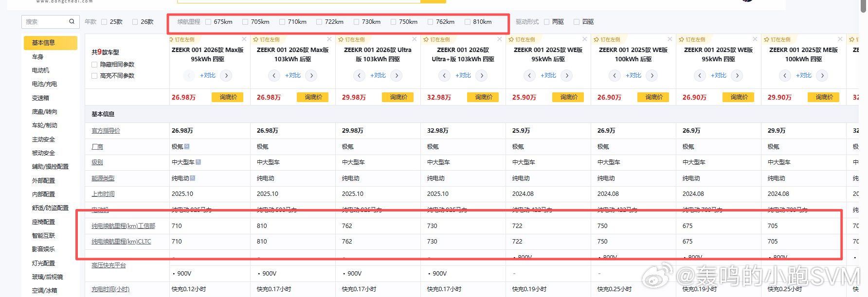Image resolution: width=868 pixels, height=297 pixels.
Task: Open 极氪 manufacturer info icon
Action: point(187,146)
